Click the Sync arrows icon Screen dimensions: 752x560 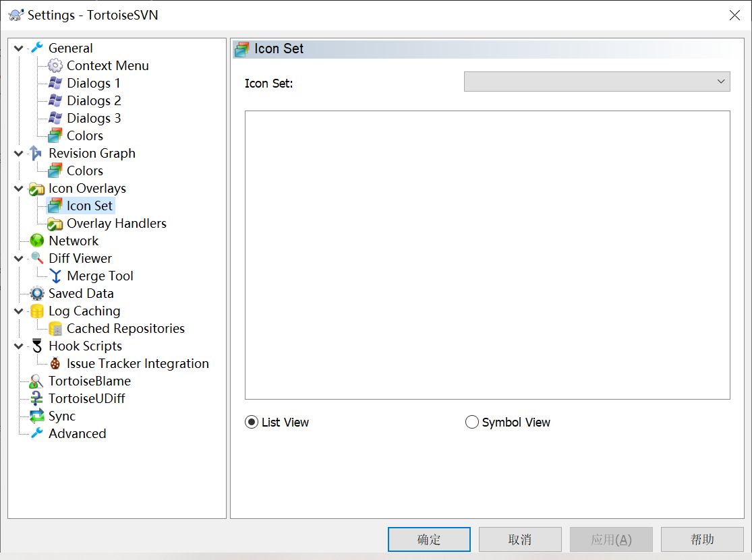pyautogui.click(x=37, y=416)
